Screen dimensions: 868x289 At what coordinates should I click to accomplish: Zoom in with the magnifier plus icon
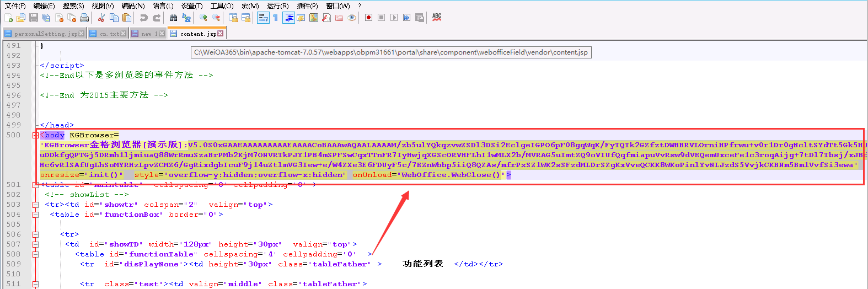coord(203,18)
